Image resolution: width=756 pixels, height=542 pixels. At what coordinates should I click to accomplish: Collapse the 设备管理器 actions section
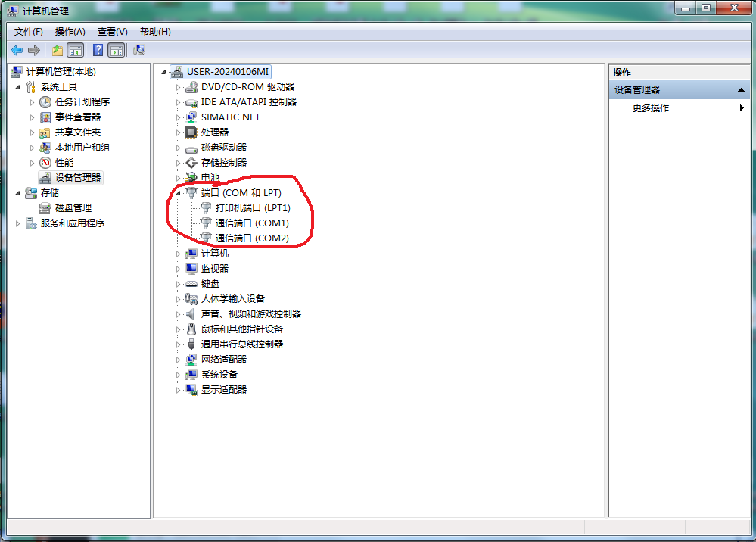click(741, 90)
